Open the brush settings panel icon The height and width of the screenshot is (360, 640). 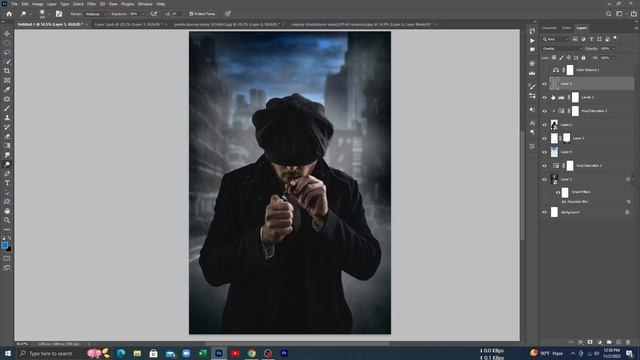pyautogui.click(x=59, y=13)
